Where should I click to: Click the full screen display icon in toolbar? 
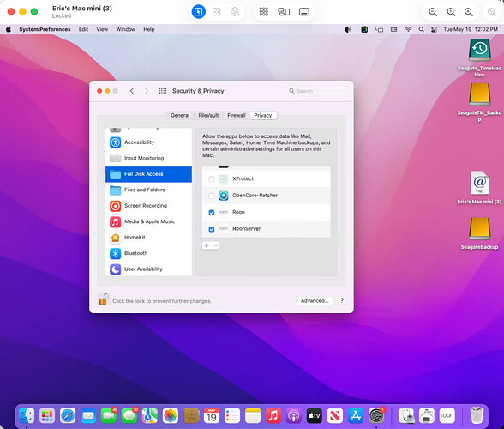pos(303,12)
